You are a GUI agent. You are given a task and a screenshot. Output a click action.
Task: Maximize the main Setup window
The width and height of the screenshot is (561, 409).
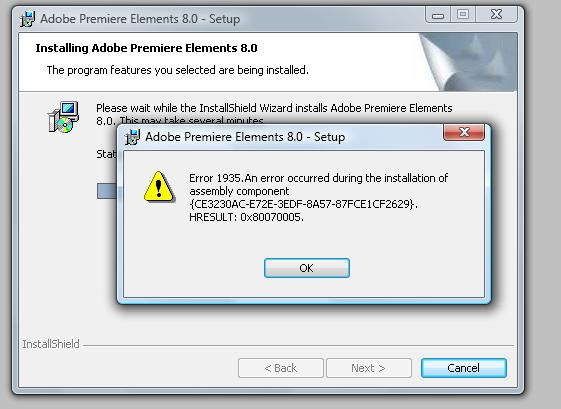point(463,15)
